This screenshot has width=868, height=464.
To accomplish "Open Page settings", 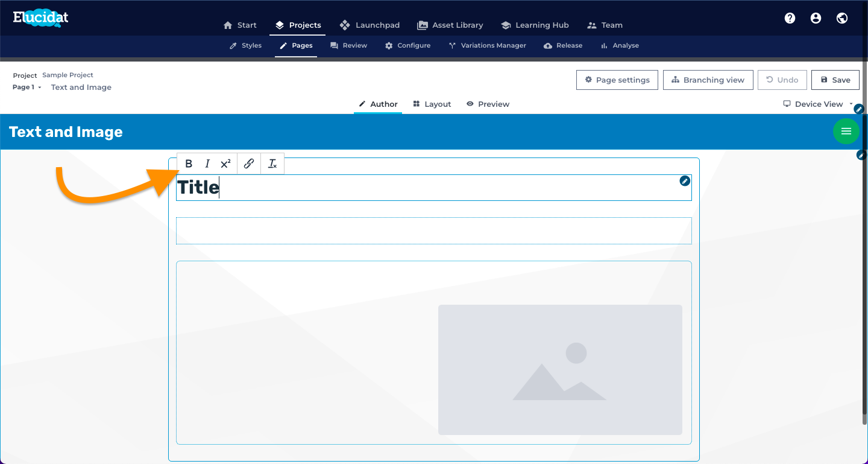I will (617, 80).
